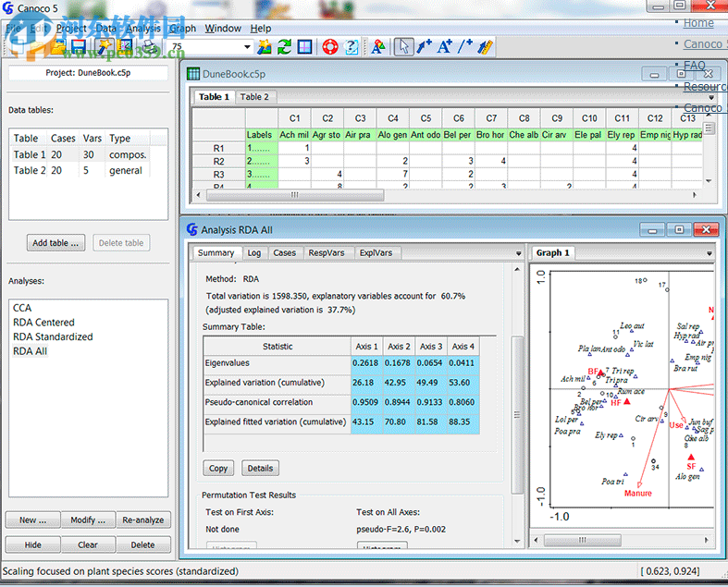Open the zoom level dropdown showing 75
The height and width of the screenshot is (587, 728).
(x=247, y=47)
